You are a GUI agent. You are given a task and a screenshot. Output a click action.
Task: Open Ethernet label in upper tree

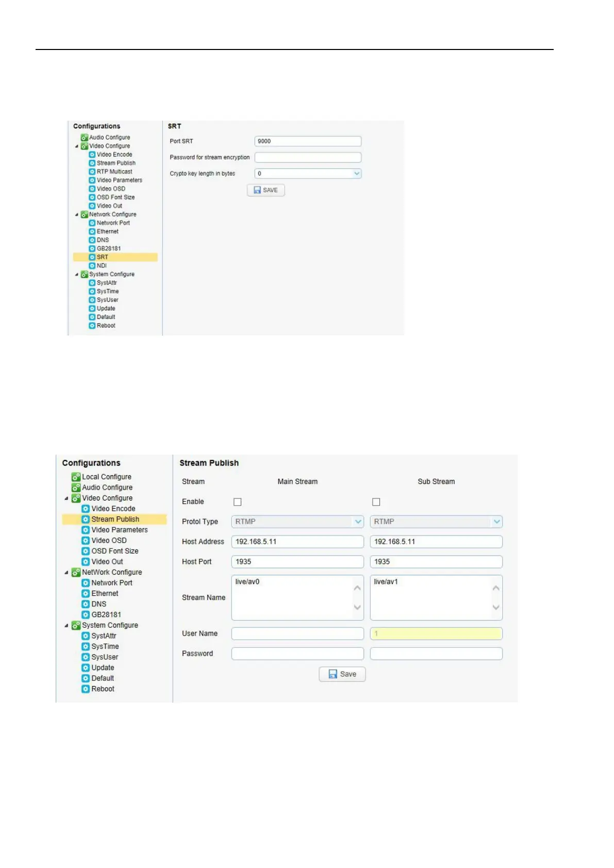click(x=108, y=231)
